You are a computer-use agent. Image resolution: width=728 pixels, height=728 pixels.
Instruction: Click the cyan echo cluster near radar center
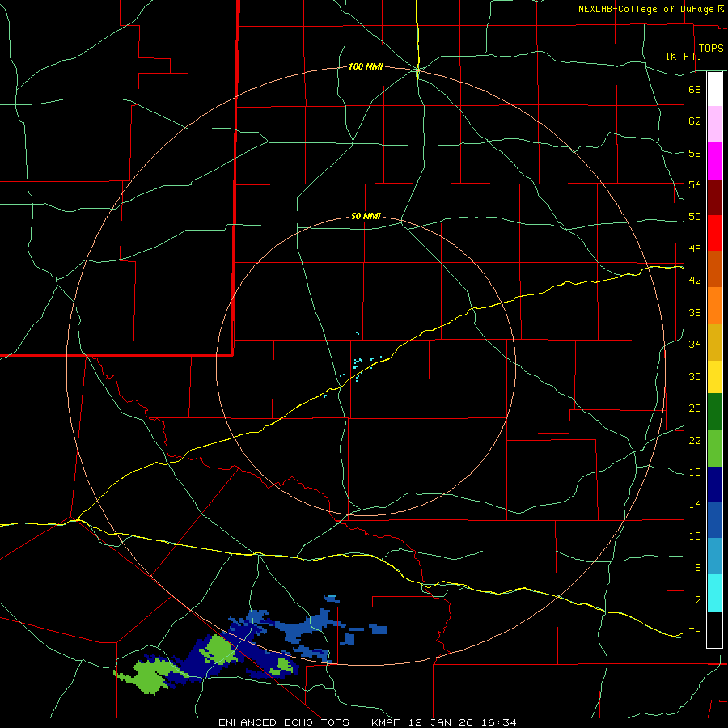coord(358,363)
